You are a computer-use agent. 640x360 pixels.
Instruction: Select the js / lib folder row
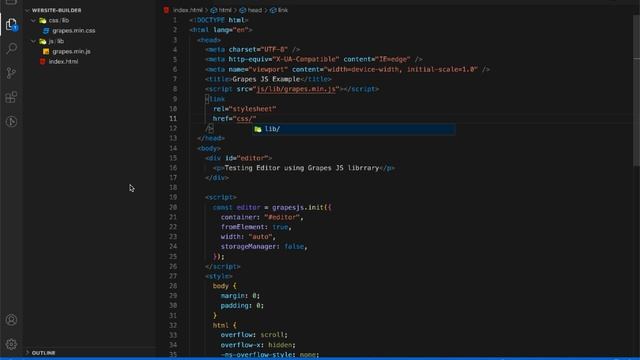(x=90, y=41)
